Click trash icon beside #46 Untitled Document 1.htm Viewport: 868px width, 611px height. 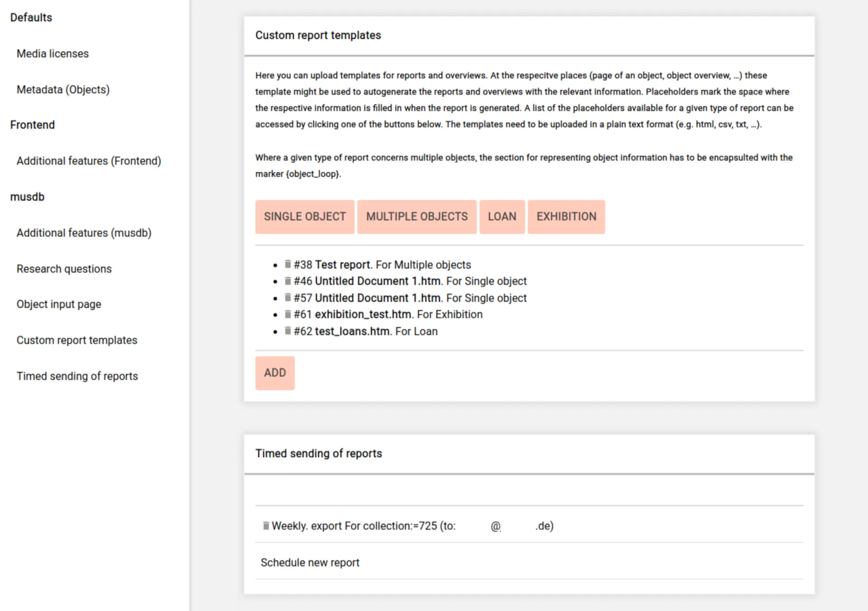pos(288,281)
